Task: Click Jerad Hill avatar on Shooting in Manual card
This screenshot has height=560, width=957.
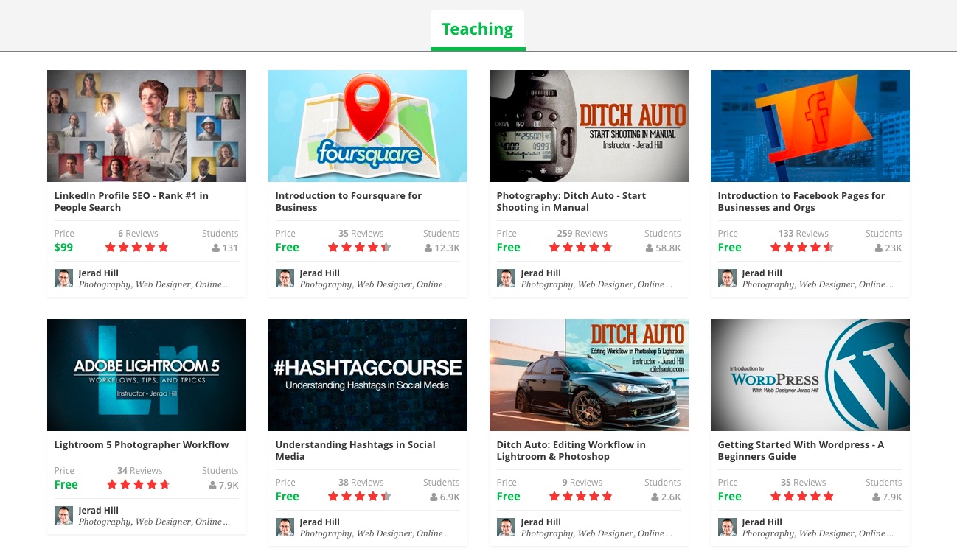Action: 506,278
